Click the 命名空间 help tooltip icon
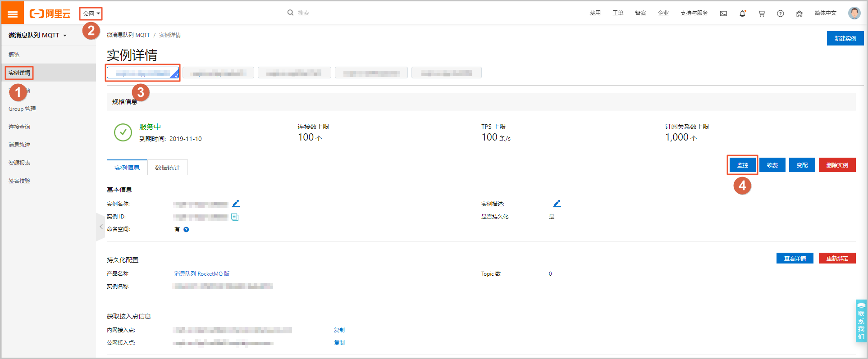The width and height of the screenshot is (868, 359). [x=186, y=229]
